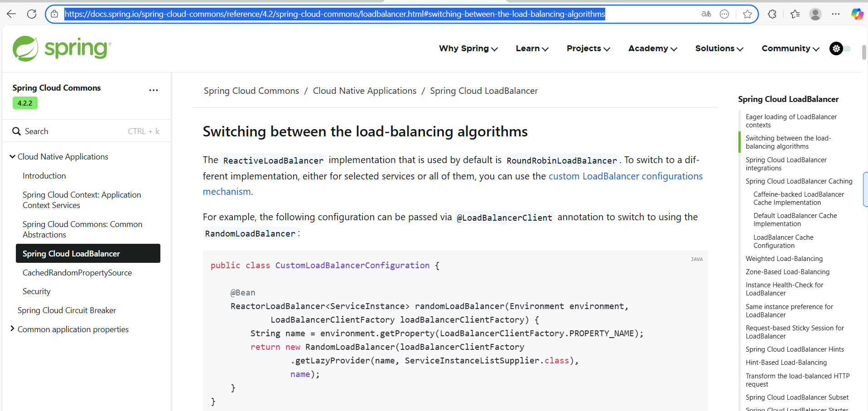The image size is (868, 411).
Task: Jump to Eager loading of LoadBalancer contexts
Action: click(791, 121)
